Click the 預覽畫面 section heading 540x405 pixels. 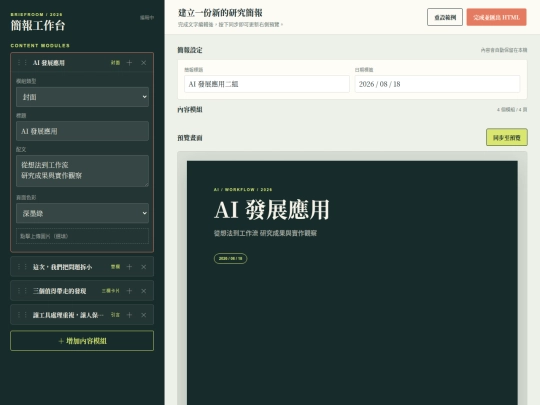[x=190, y=138]
